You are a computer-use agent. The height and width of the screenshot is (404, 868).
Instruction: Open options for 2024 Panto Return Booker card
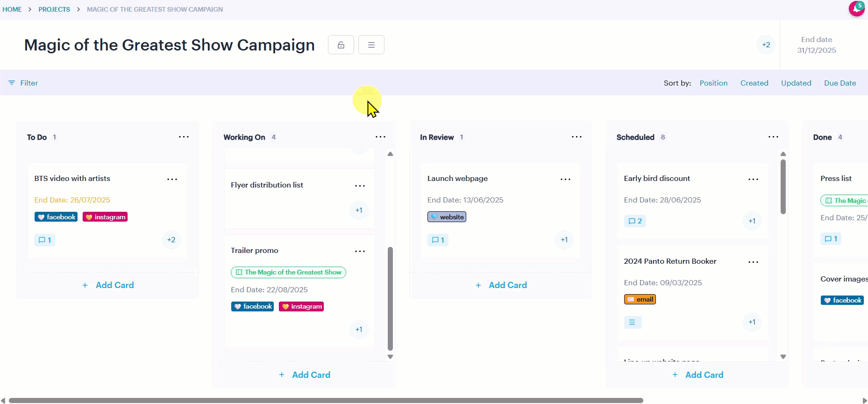coord(753,262)
